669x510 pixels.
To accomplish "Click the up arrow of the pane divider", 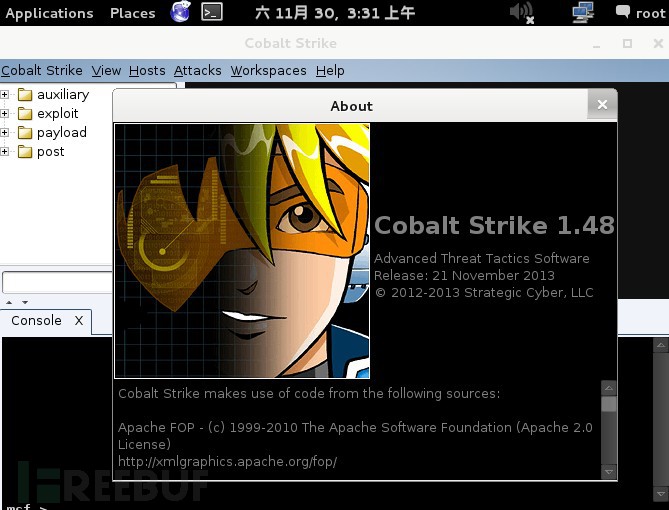I will point(9,302).
